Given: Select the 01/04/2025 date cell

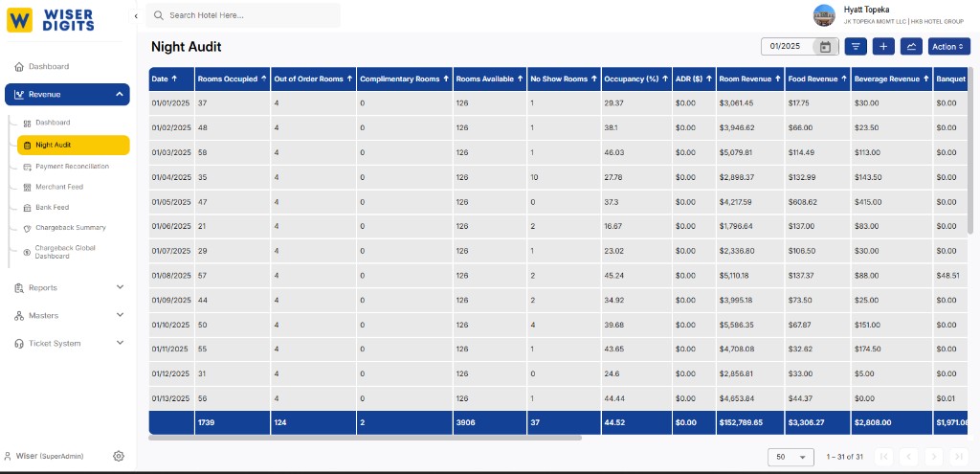Looking at the screenshot, I should [x=171, y=177].
